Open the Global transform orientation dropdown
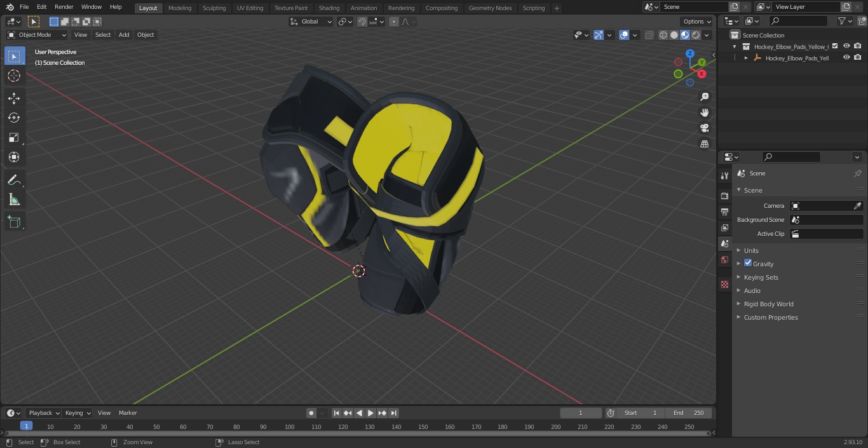Screen dimensions: 868x448 point(311,22)
